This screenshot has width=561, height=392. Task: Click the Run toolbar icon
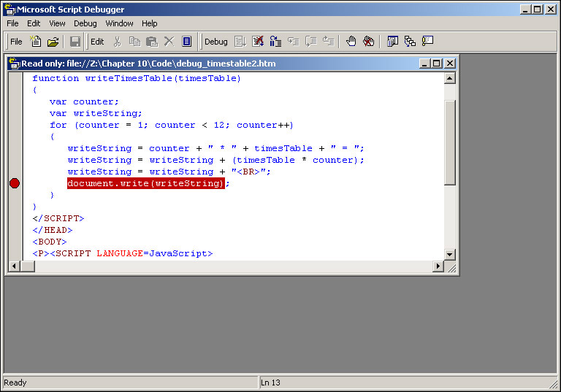click(240, 42)
